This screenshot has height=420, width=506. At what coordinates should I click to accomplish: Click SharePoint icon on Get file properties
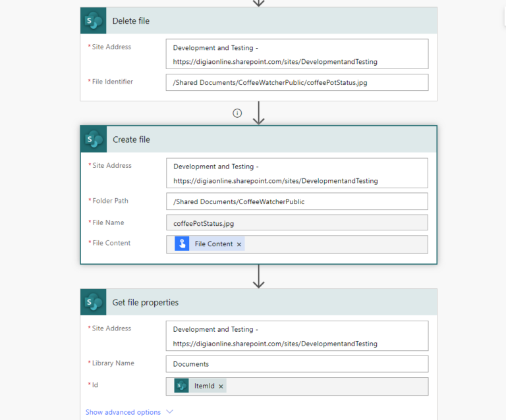pos(94,302)
